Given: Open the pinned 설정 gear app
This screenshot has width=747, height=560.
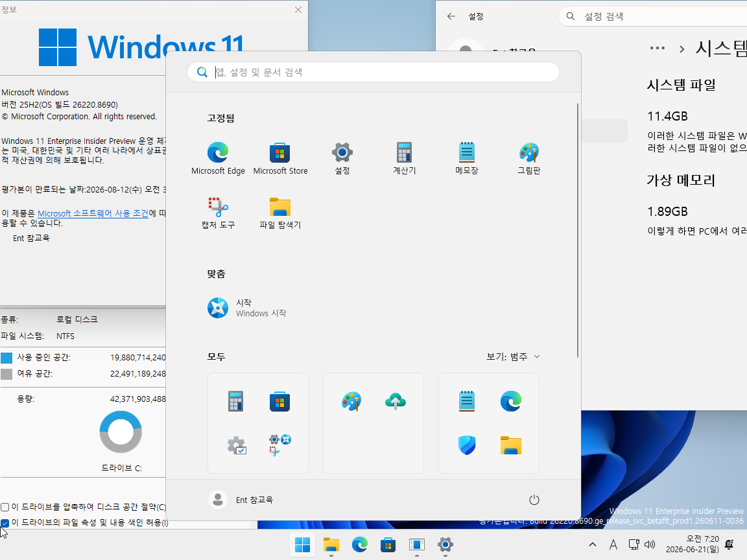Looking at the screenshot, I should pos(342,159).
